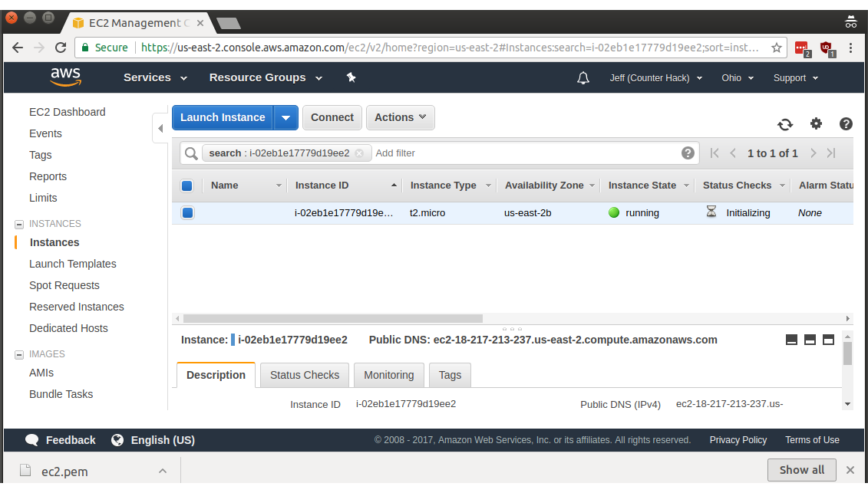
Task: Open the notifications bell
Action: (x=583, y=78)
